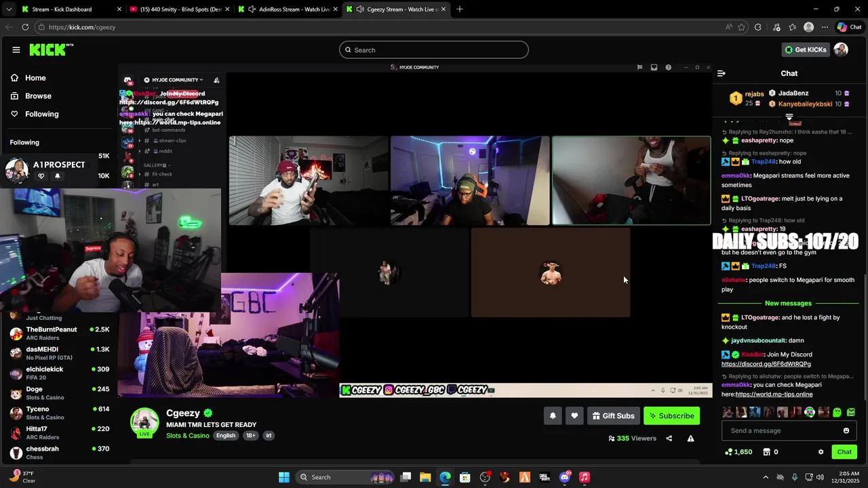The height and width of the screenshot is (488, 868).
Task: Open chessbrah channel in sidebar
Action: tap(60, 452)
